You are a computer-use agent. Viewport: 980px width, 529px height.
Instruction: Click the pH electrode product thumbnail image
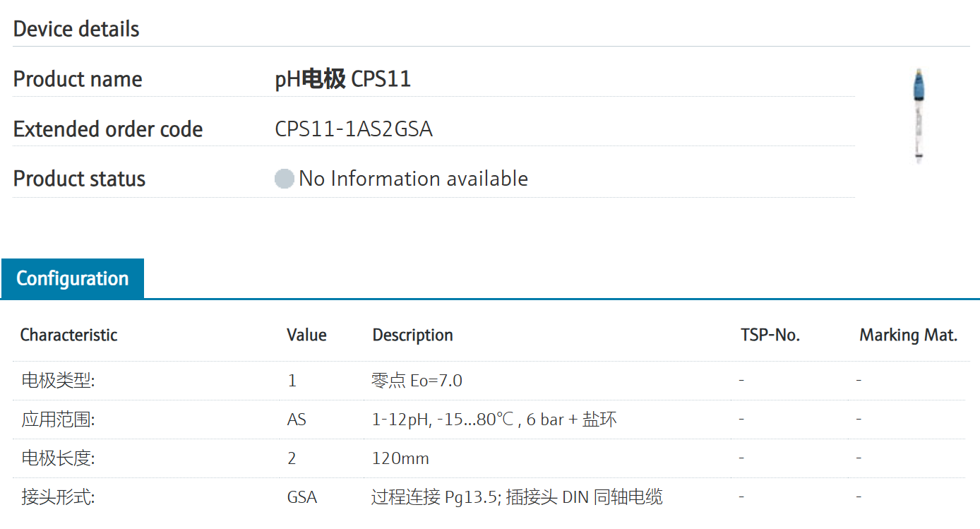[x=919, y=116]
